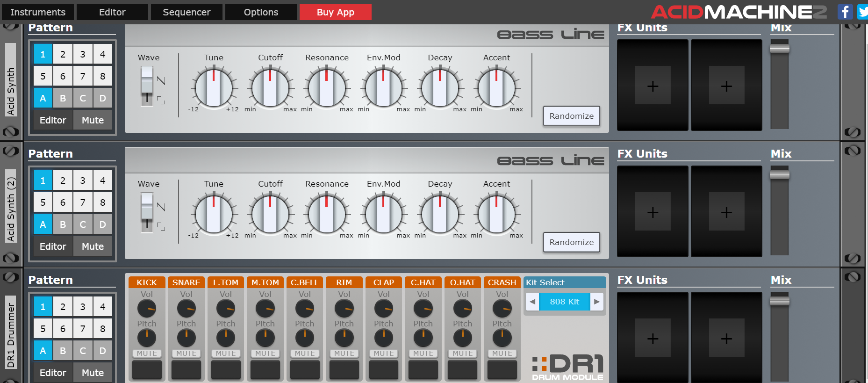
Task: Click the Acid Synth Mix fader
Action: tap(780, 48)
